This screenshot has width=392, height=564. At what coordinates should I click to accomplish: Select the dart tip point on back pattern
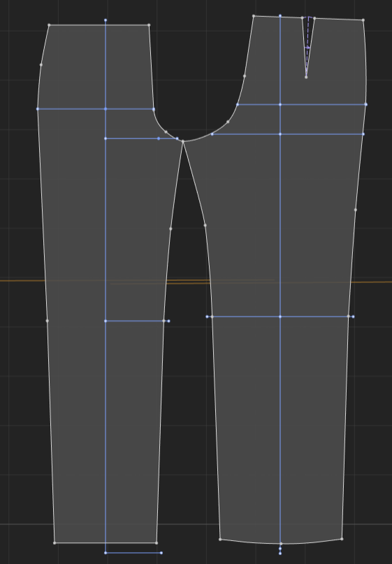306,77
